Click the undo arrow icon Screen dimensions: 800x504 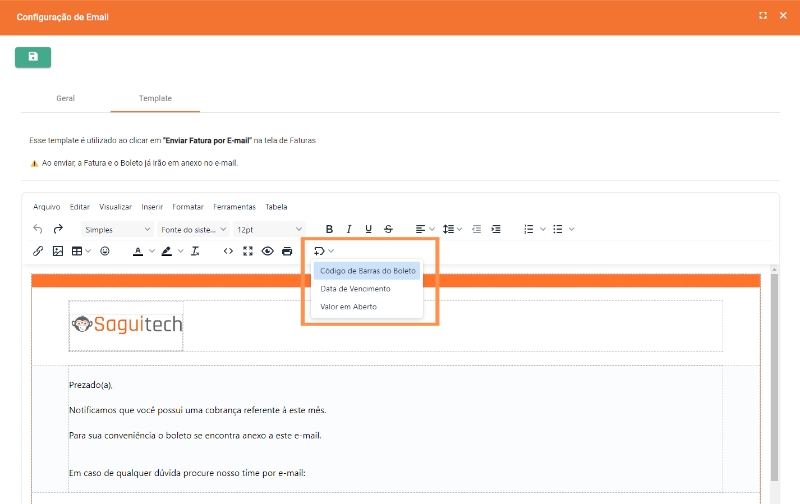click(38, 229)
